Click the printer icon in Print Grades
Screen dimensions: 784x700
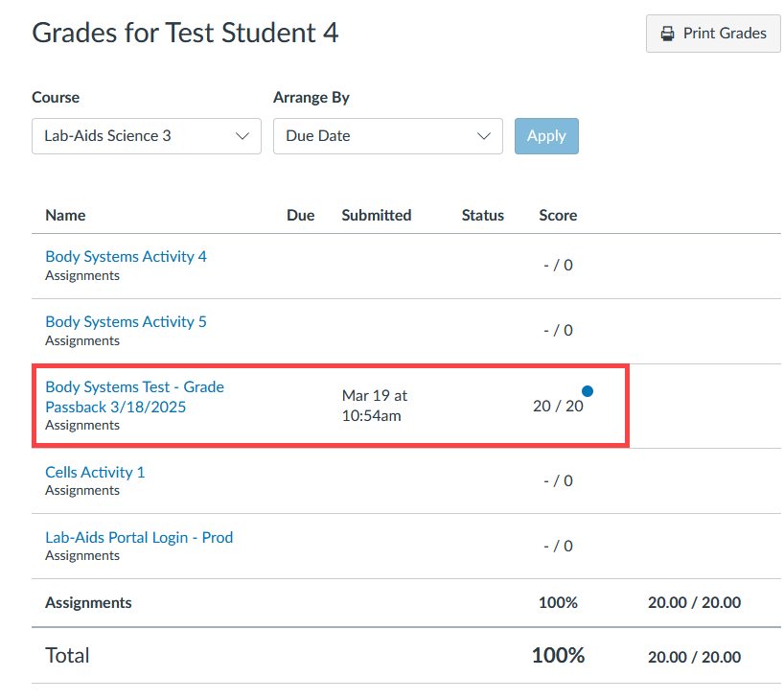click(x=668, y=34)
